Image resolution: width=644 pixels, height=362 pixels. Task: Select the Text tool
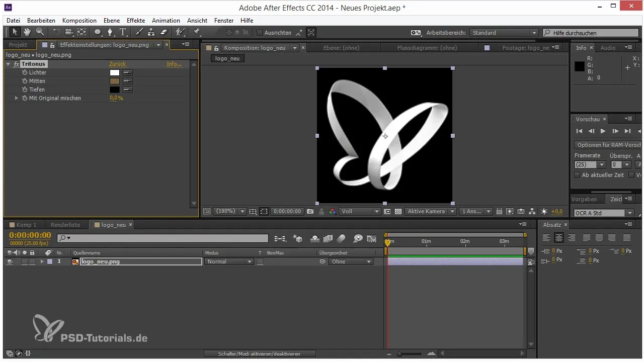[x=123, y=32]
